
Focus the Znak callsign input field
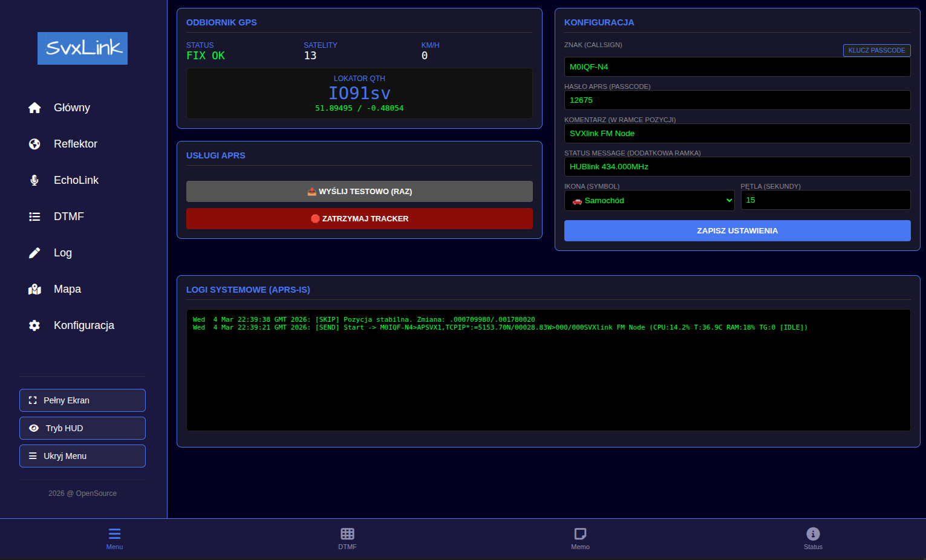coord(737,67)
